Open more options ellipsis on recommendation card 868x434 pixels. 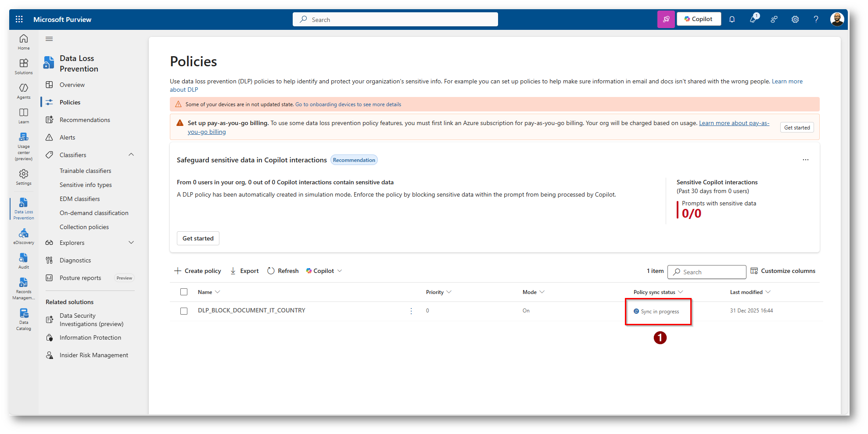click(806, 160)
